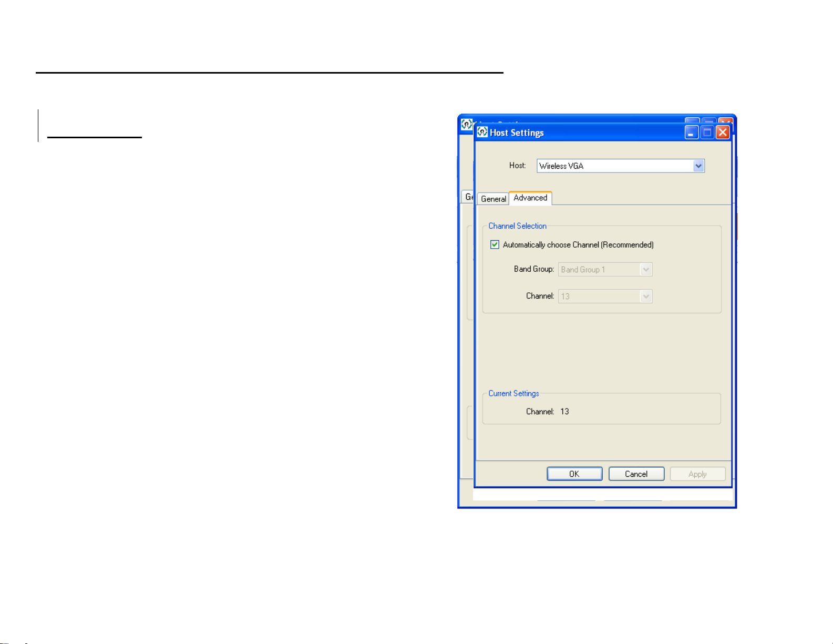Open the Host dropdown showing Wireless VGA
Viewport: 833px width, 644px height.
(x=620, y=166)
